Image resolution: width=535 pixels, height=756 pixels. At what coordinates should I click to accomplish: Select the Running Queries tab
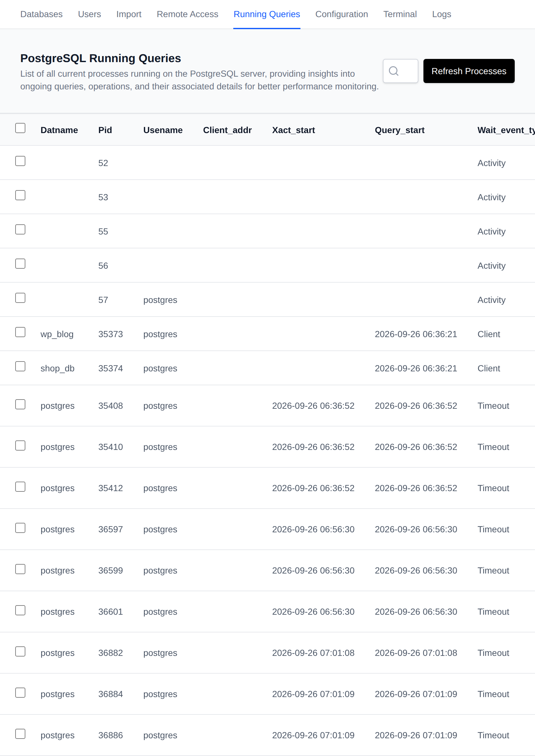point(267,14)
